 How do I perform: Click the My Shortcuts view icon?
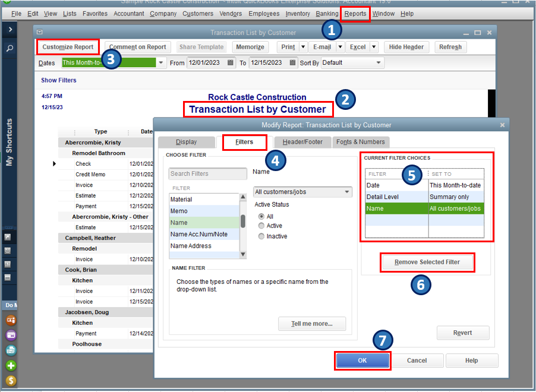click(x=8, y=237)
